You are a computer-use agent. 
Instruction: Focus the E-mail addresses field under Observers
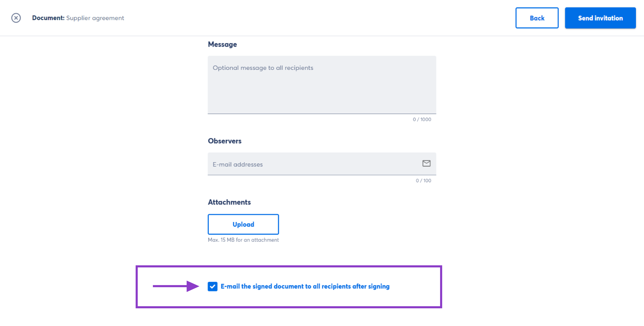pyautogui.click(x=300, y=164)
